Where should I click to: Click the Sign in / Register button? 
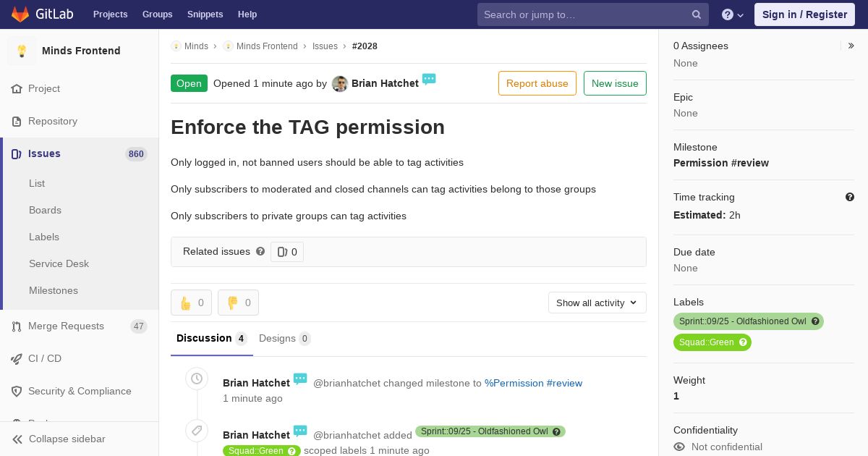804,14
